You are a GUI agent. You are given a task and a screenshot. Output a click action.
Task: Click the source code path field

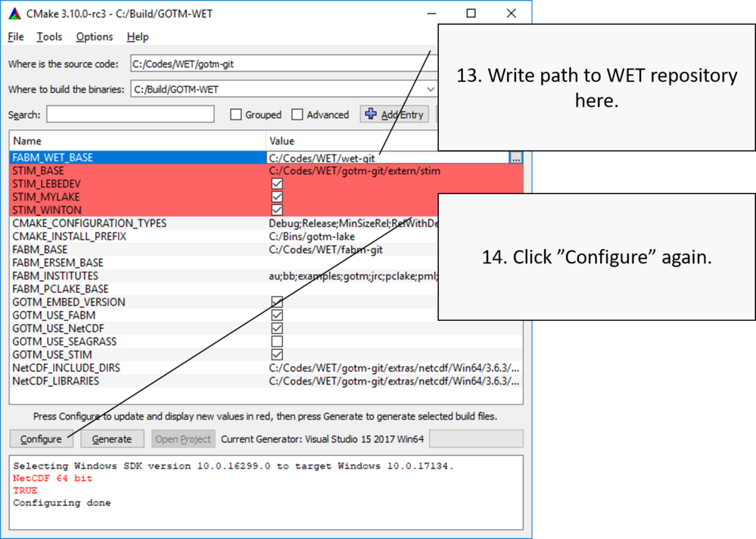[284, 64]
